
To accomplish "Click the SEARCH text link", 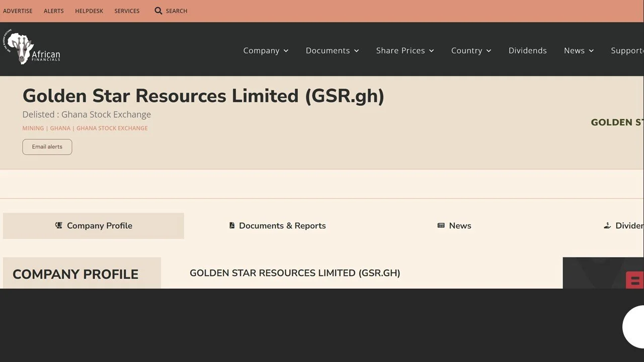I will [x=177, y=11].
